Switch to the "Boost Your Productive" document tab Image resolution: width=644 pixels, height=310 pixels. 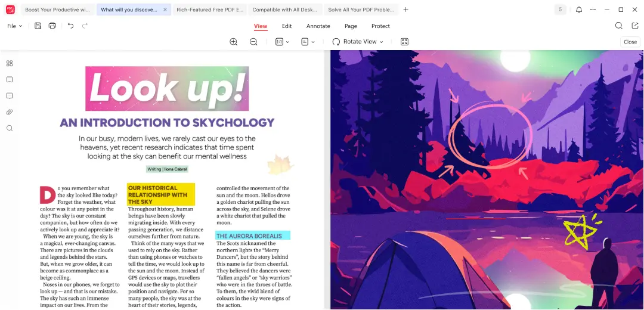pos(57,10)
